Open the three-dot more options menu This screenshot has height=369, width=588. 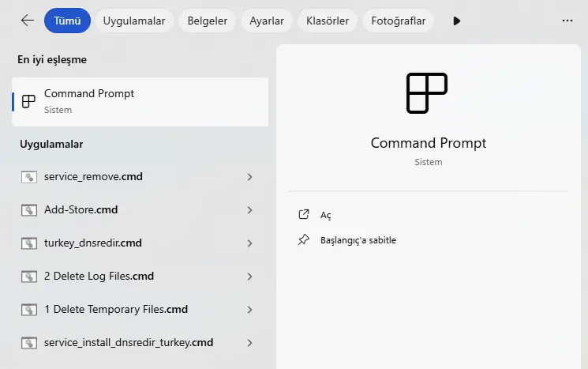pyautogui.click(x=567, y=21)
